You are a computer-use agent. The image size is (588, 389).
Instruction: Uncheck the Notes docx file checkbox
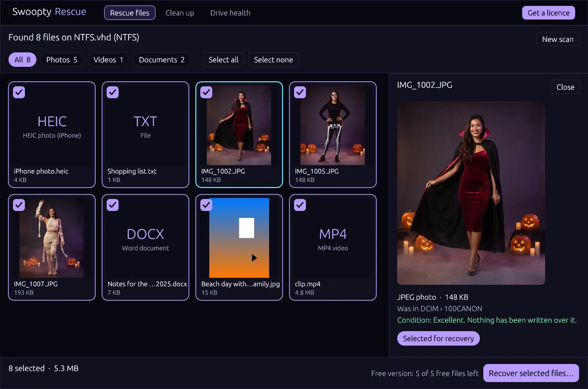point(113,205)
